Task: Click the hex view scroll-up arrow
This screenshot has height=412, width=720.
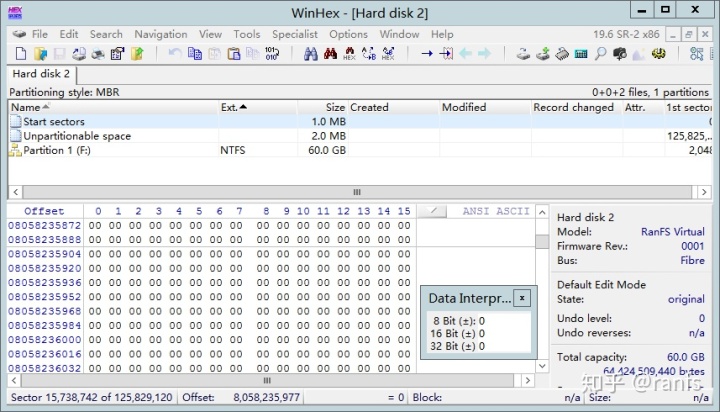Action: (542, 212)
